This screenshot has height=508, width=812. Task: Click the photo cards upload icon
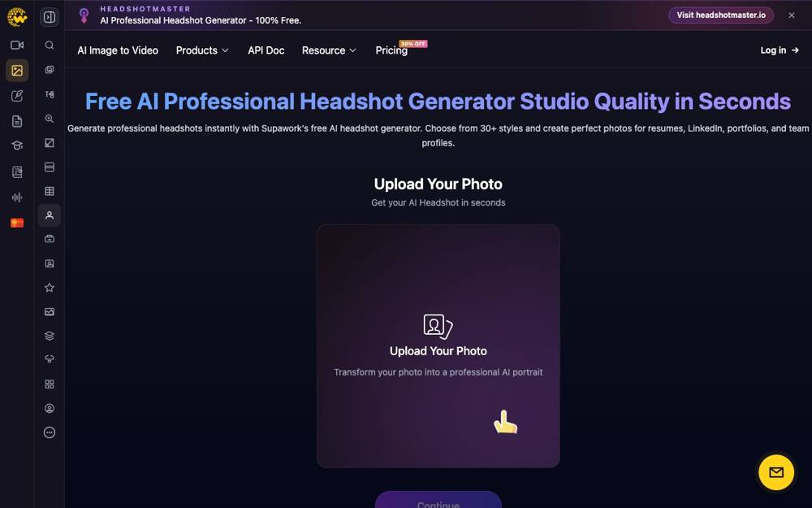[x=438, y=327]
